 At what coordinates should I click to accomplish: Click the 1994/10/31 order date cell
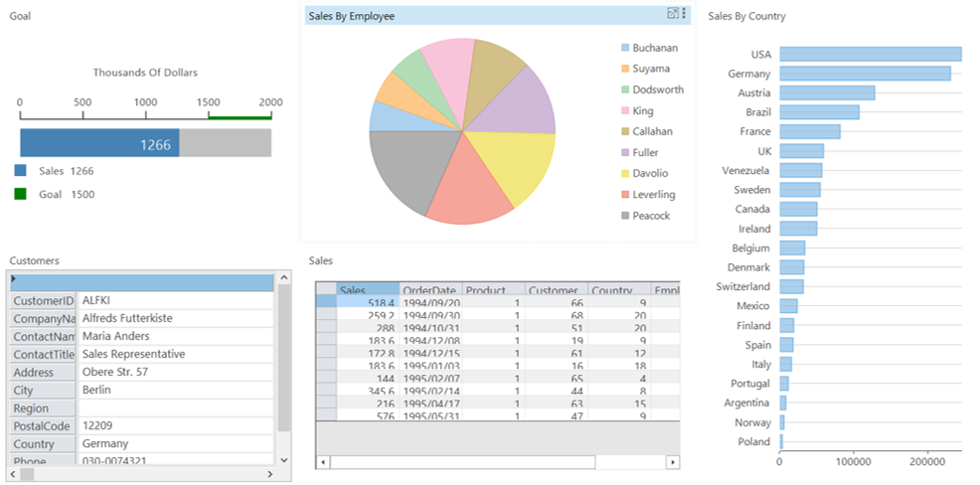click(430, 327)
